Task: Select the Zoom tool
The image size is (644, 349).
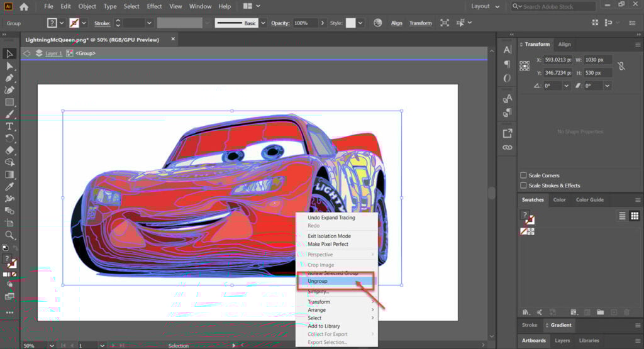Action: click(x=9, y=235)
